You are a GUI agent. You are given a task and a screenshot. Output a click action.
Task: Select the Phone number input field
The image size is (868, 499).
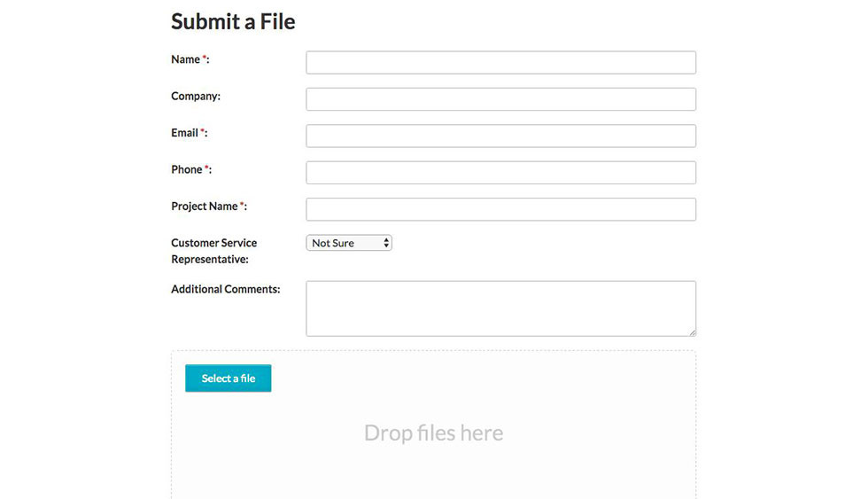(500, 172)
